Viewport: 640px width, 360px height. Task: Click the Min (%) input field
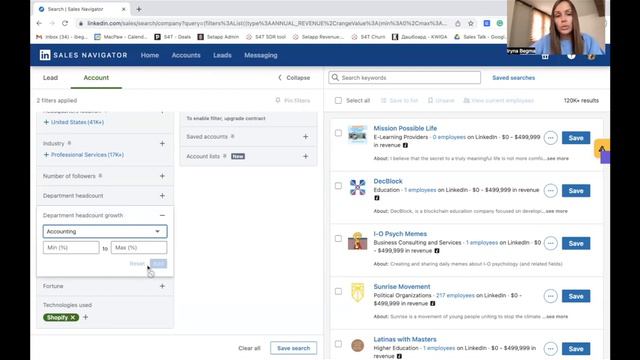click(71, 247)
